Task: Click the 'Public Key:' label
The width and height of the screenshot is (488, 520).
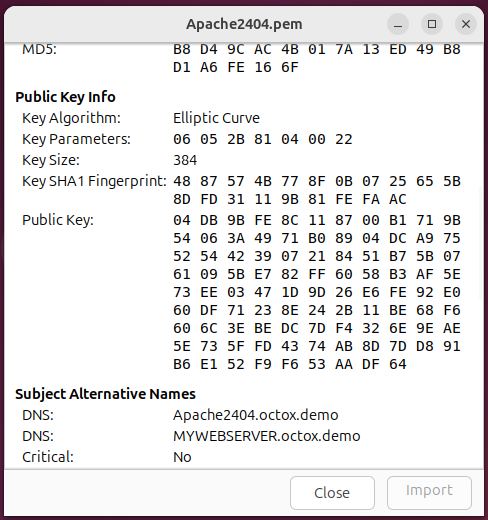Action: click(x=58, y=220)
